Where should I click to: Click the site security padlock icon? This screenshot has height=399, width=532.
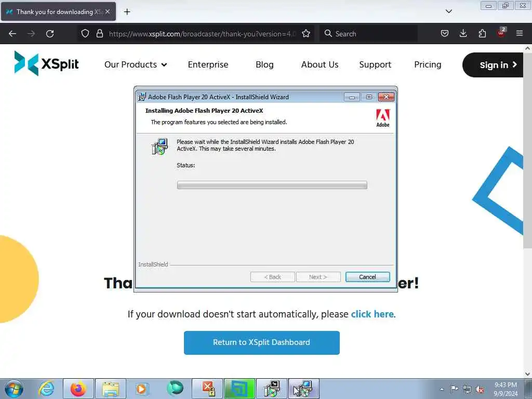(x=99, y=34)
